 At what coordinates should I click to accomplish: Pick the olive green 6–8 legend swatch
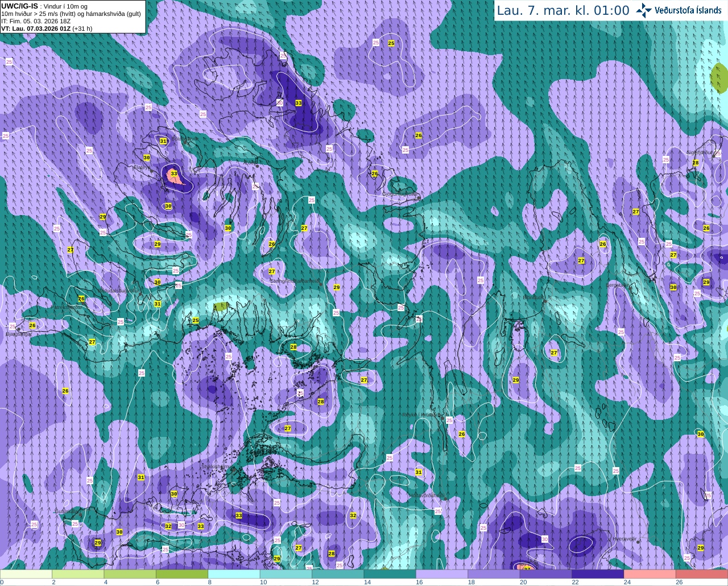click(x=182, y=574)
